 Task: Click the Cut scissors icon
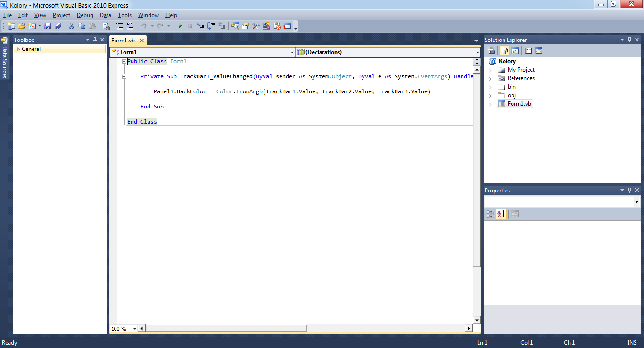[72, 26]
